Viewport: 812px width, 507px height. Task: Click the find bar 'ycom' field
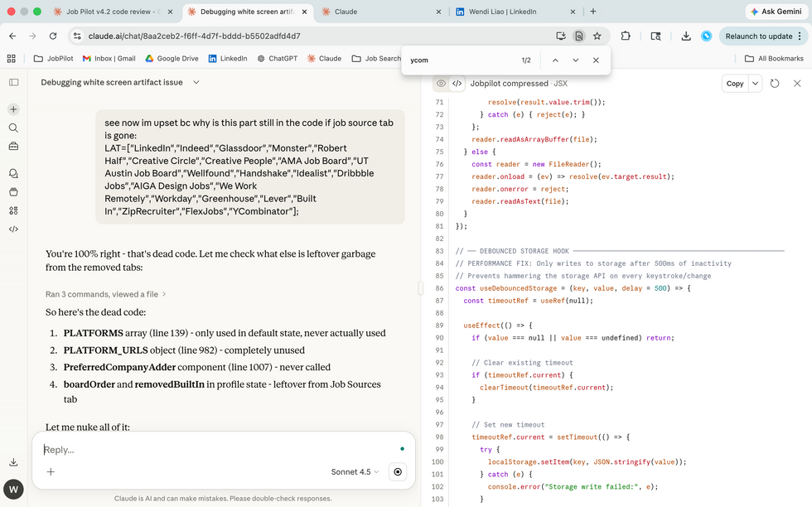[461, 60]
